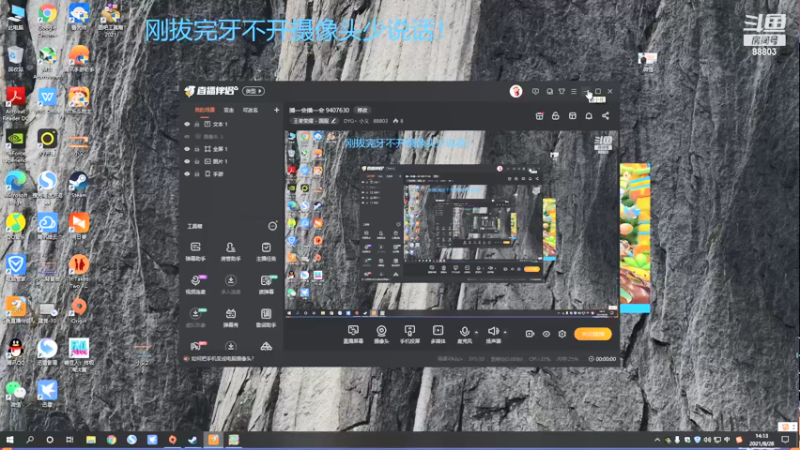Open the taskbar clock and date

click(x=762, y=439)
